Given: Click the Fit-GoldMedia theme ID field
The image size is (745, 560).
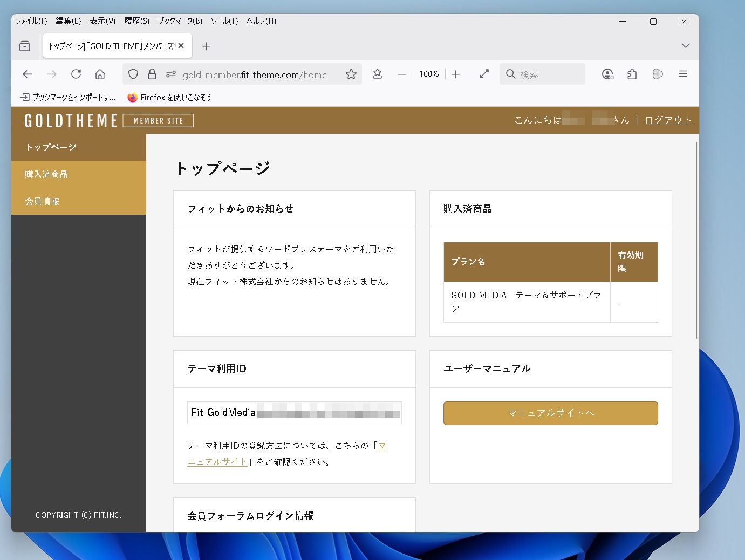Looking at the screenshot, I should click(295, 413).
